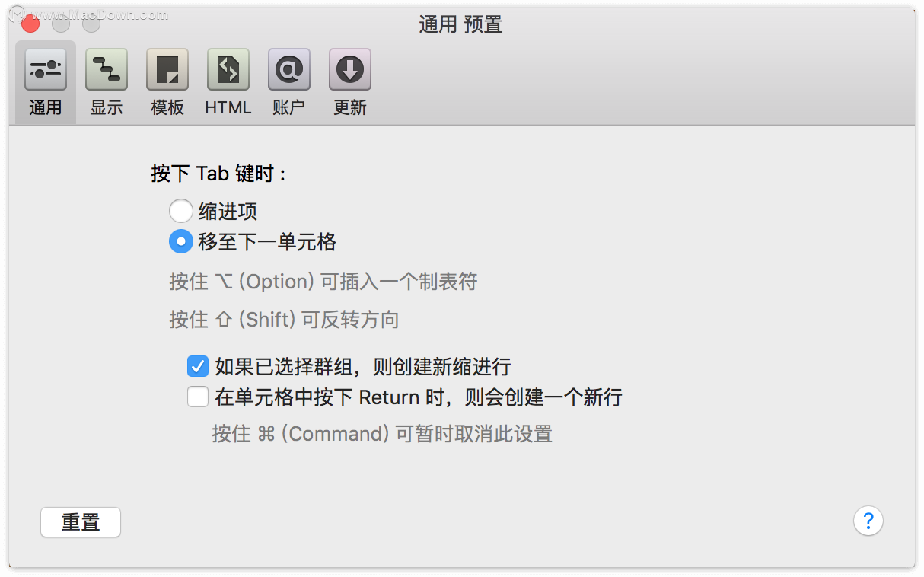Open the HTML export settings icon
The image size is (924, 577).
click(228, 70)
